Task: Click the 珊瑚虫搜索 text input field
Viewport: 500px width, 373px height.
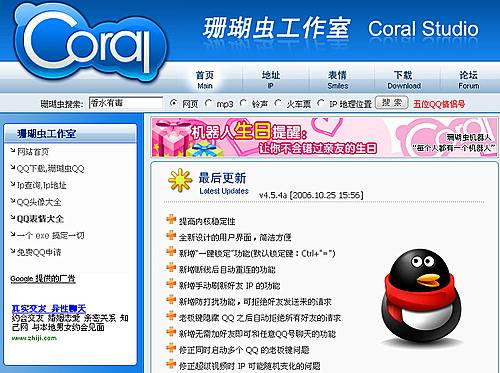Action: (x=126, y=103)
